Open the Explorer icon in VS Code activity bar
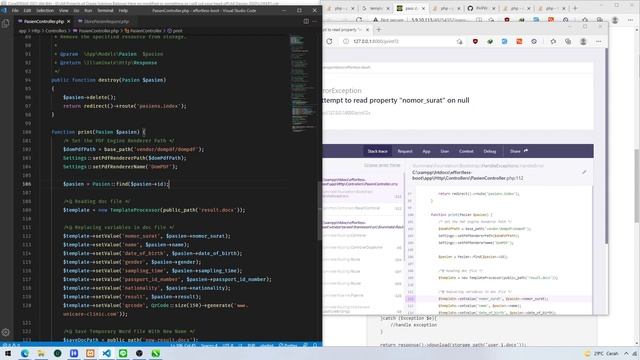The image size is (640, 360). coord(6,24)
